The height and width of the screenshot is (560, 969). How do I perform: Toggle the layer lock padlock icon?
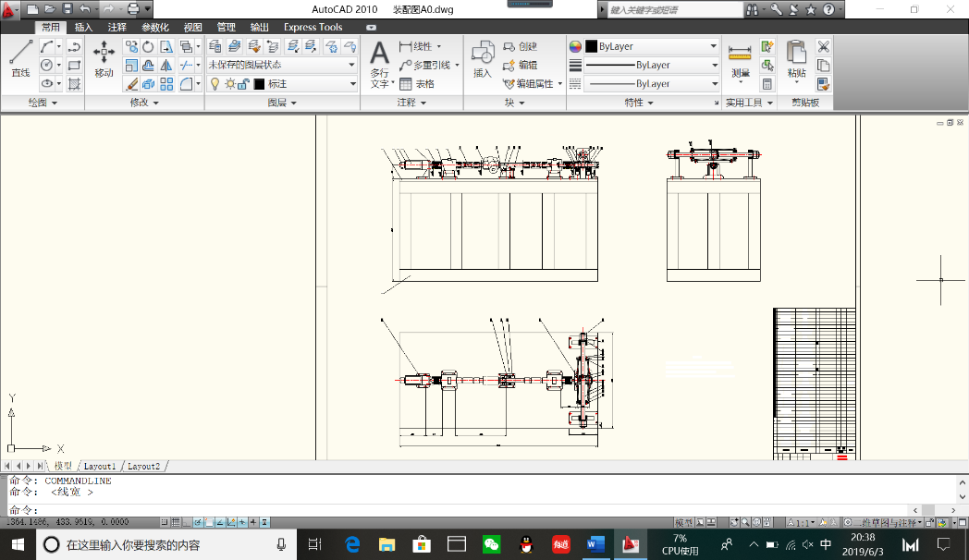point(243,84)
